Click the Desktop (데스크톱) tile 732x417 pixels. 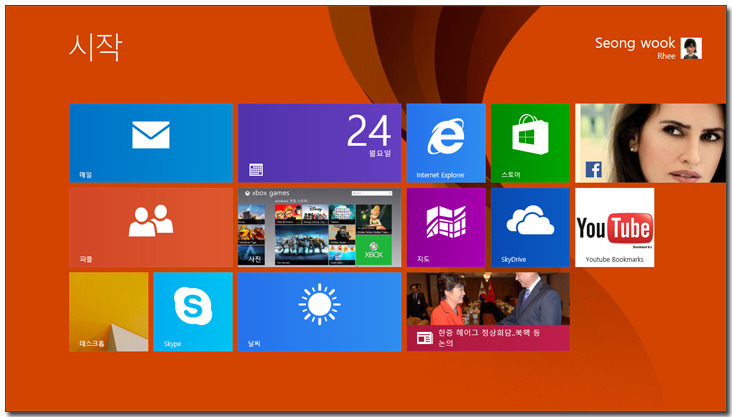(108, 311)
